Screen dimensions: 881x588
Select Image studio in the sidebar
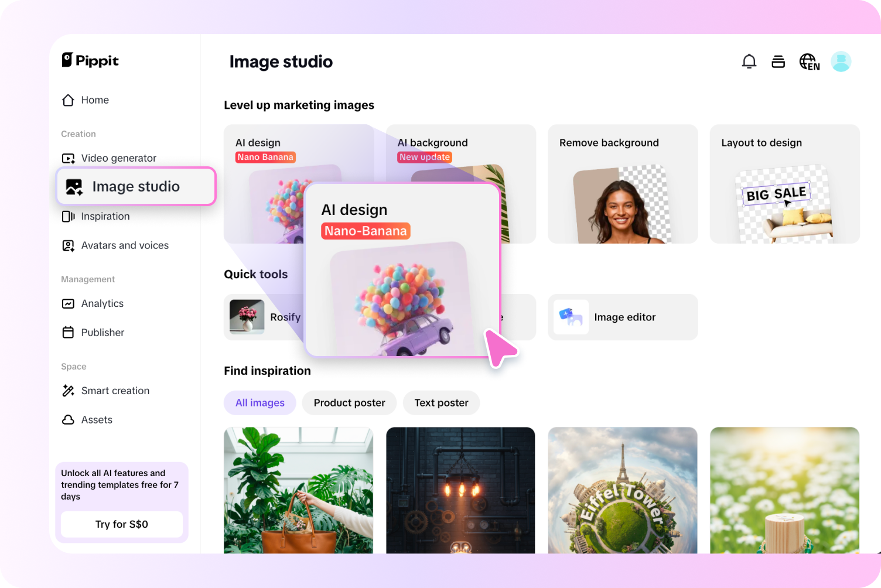coord(136,186)
